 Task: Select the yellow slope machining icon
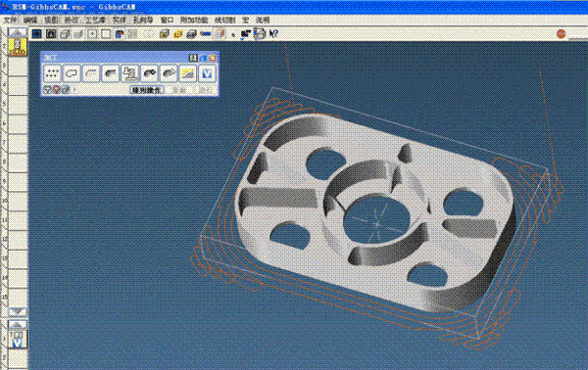click(x=188, y=73)
